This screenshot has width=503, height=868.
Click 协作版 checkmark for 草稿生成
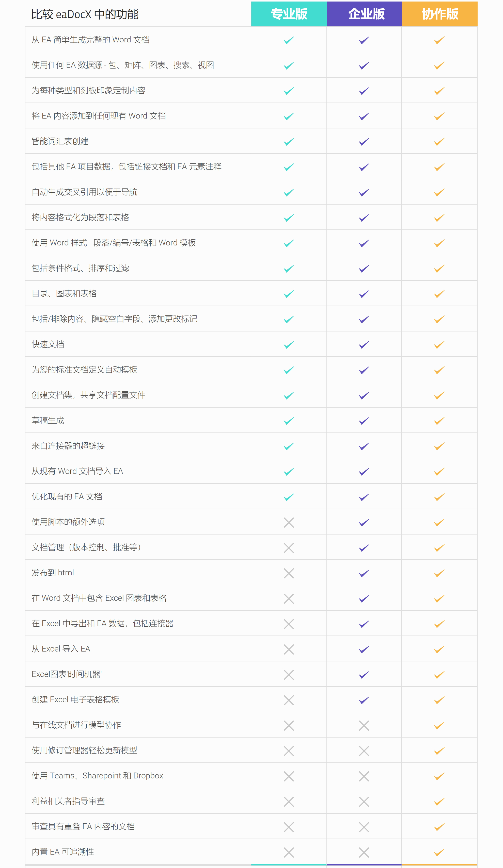[x=439, y=421]
